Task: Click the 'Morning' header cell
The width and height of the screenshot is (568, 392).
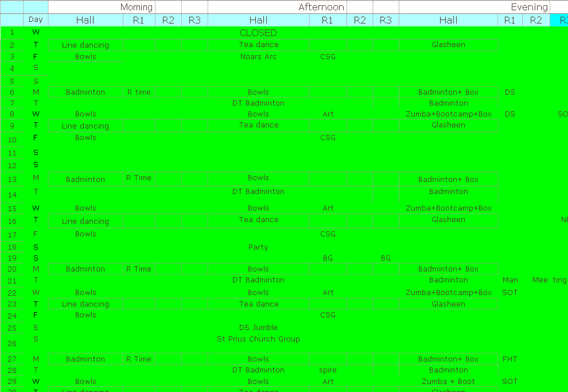Action: pos(102,7)
